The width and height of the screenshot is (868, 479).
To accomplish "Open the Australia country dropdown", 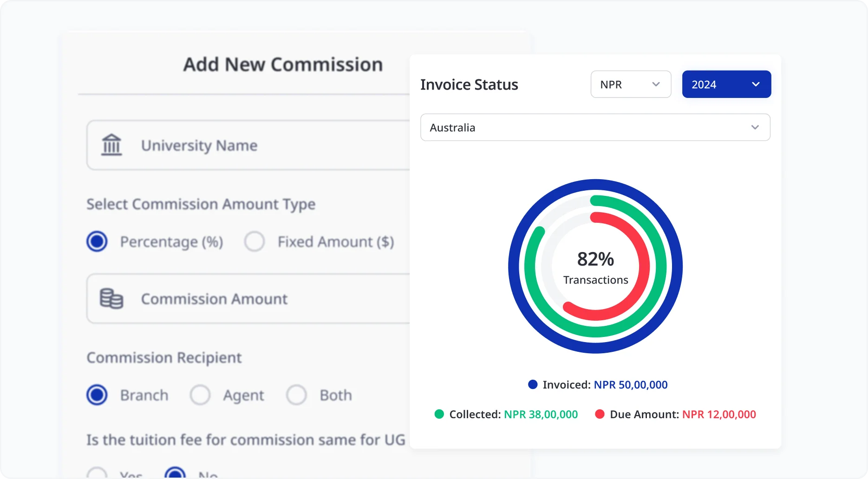I will (595, 127).
